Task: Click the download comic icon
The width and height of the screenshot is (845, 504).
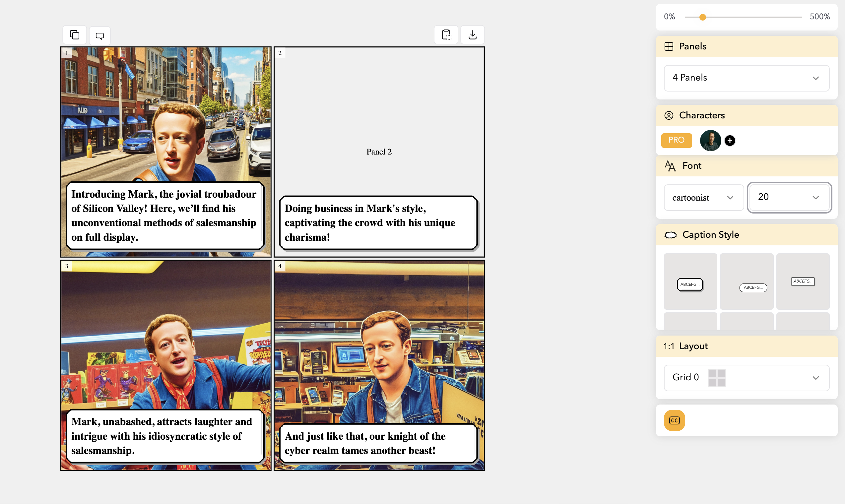Action: [473, 34]
